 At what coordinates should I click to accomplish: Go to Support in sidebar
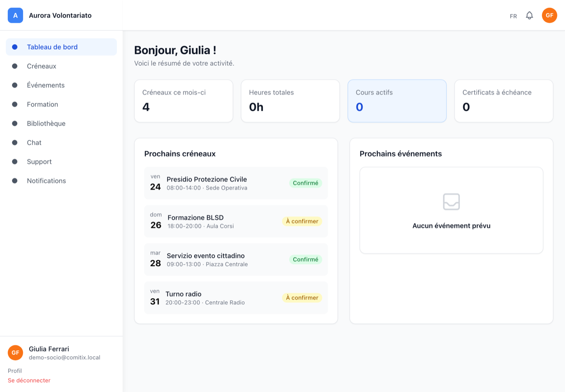(x=61, y=161)
